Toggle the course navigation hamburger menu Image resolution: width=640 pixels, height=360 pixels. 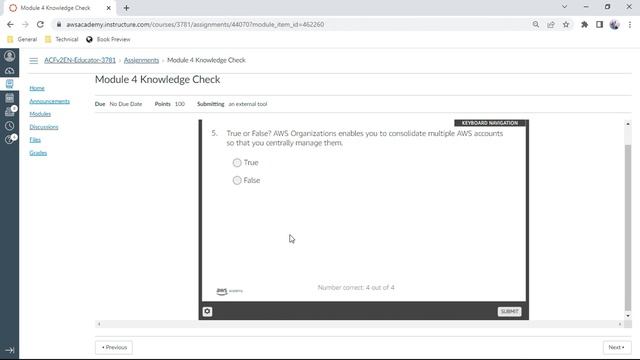point(33,60)
